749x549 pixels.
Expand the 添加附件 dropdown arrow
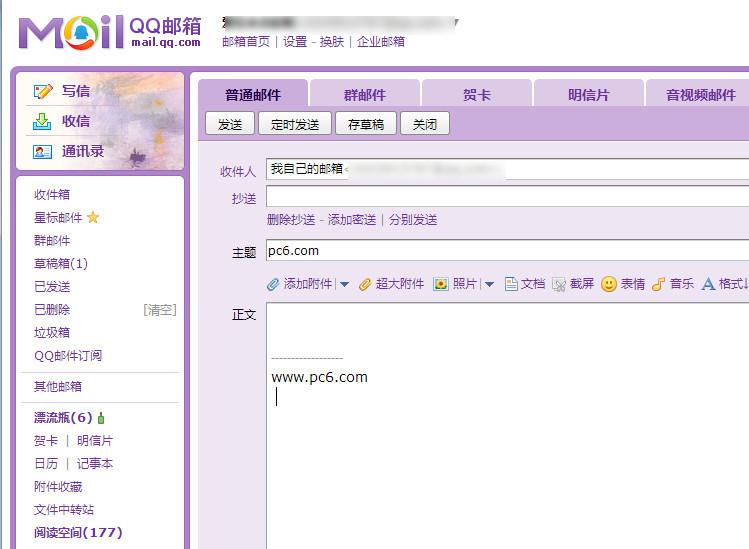[x=344, y=285]
